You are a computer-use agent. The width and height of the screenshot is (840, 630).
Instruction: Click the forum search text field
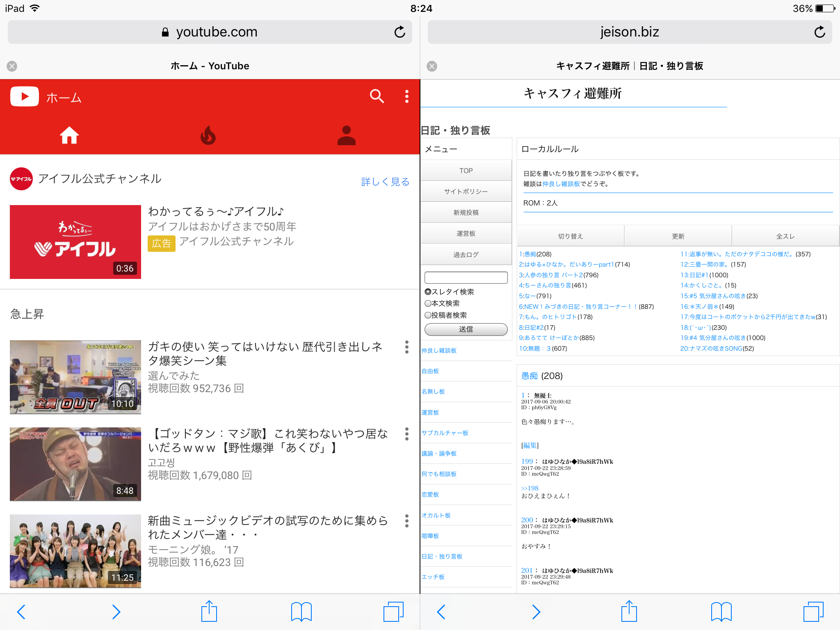466,278
